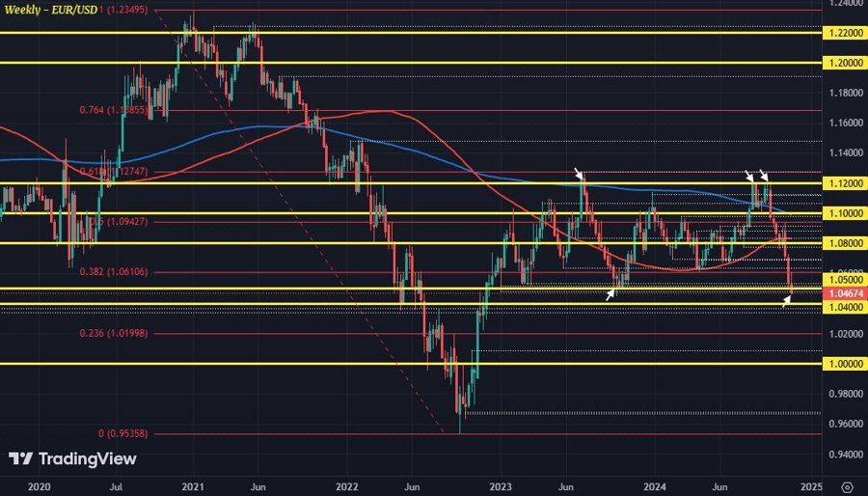Click the 1.18000 price axis value
Screen dimensions: 868x496
(x=846, y=93)
